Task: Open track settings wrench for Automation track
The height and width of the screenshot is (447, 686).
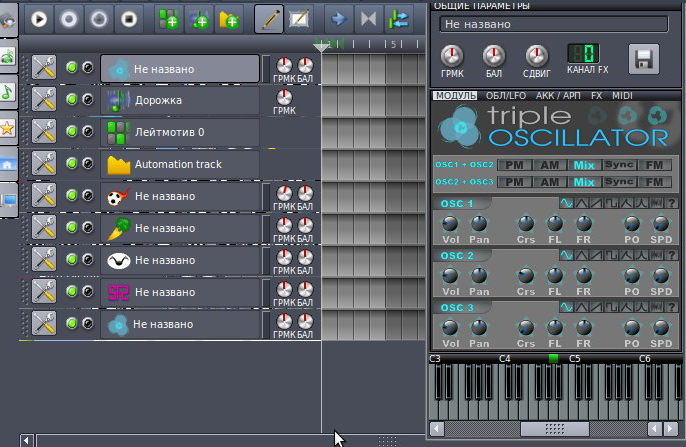Action: point(44,163)
